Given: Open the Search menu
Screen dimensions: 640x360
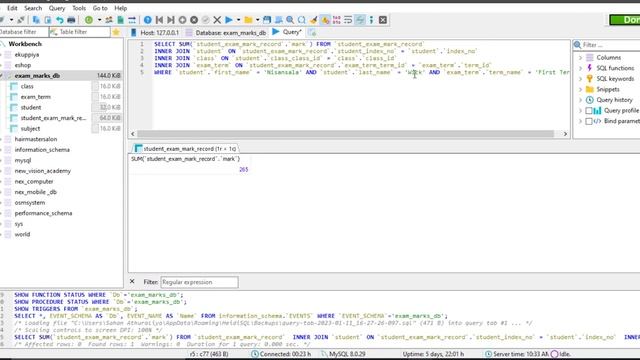Looking at the screenshot, I should 33,8.
